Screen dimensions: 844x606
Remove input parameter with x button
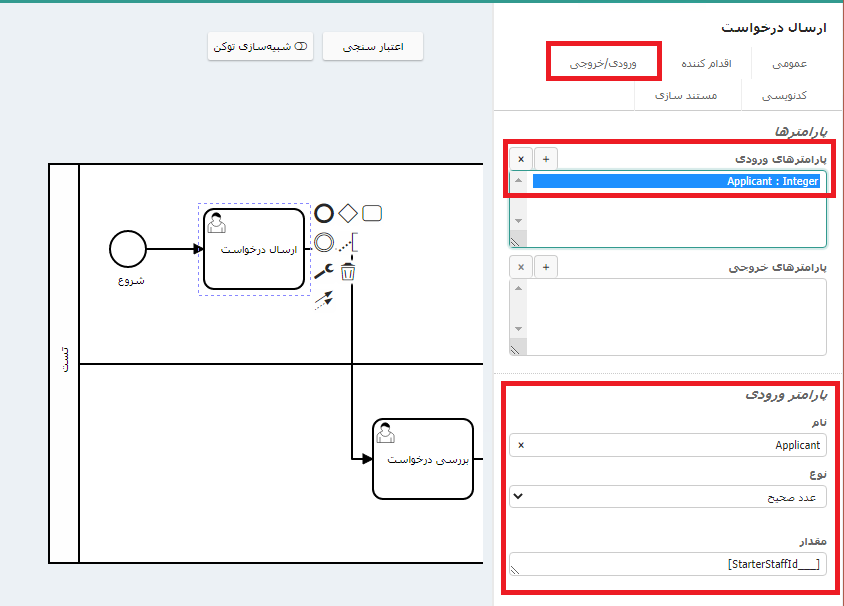click(521, 158)
